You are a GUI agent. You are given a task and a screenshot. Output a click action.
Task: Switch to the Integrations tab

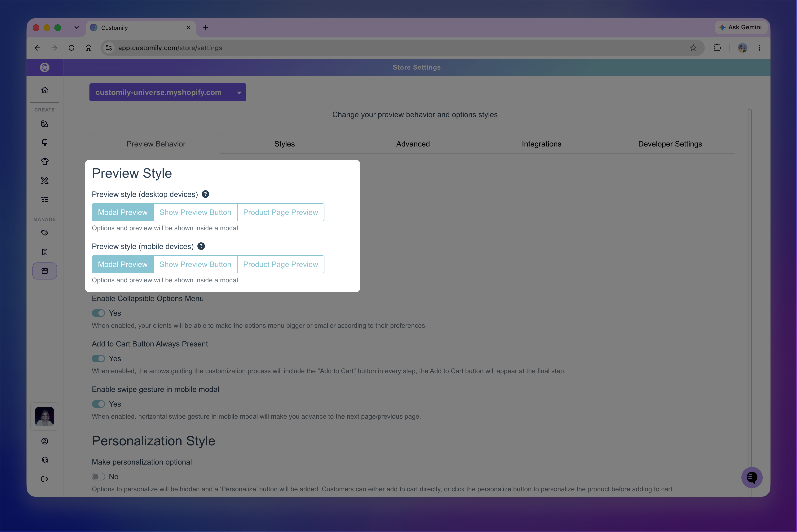click(x=541, y=144)
